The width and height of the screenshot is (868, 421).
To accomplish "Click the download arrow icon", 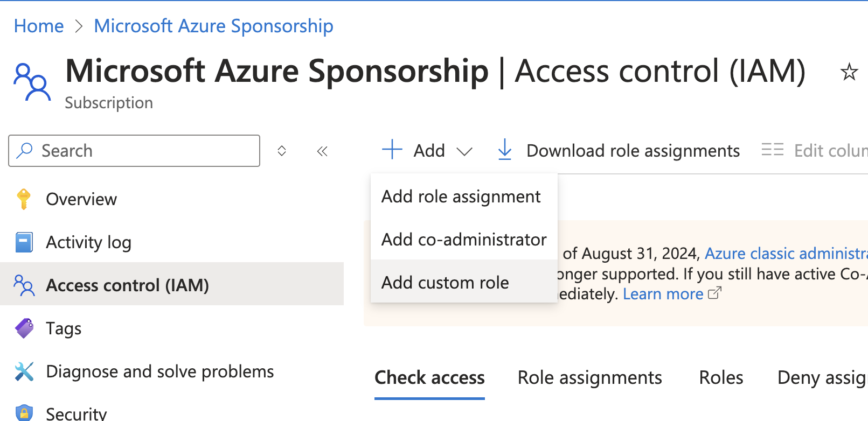I will pyautogui.click(x=505, y=150).
